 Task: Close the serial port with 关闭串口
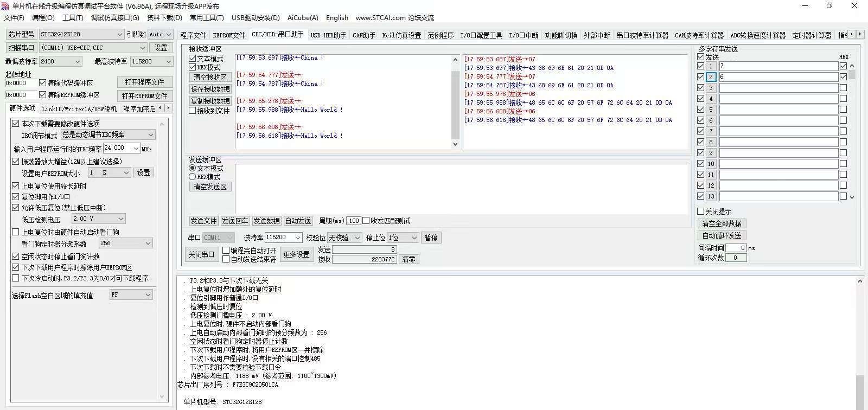pyautogui.click(x=201, y=254)
